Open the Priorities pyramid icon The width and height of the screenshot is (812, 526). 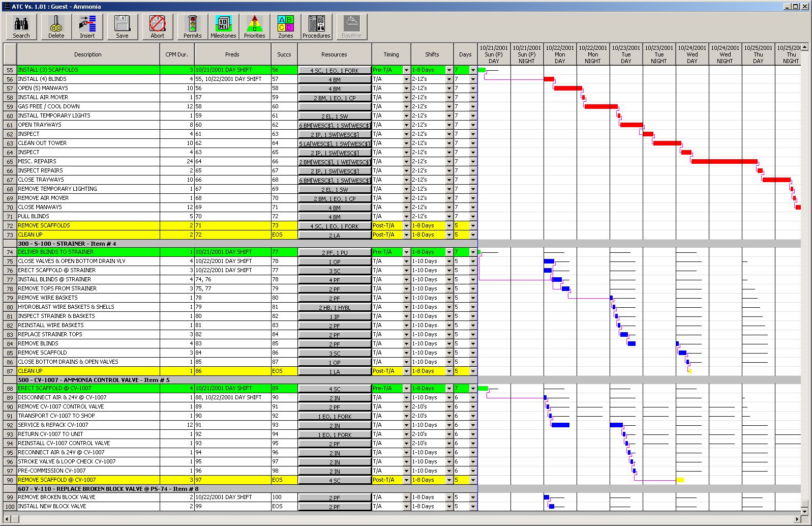point(254,26)
